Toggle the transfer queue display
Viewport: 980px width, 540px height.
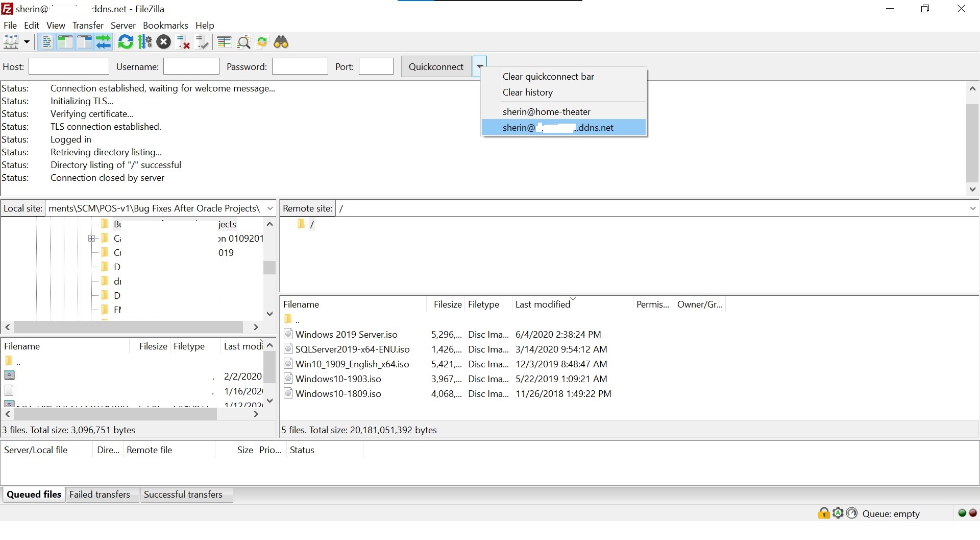coord(103,42)
